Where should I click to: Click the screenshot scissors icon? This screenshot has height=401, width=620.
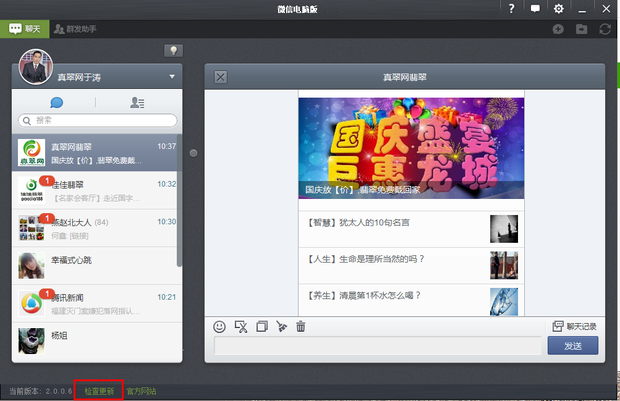[241, 327]
